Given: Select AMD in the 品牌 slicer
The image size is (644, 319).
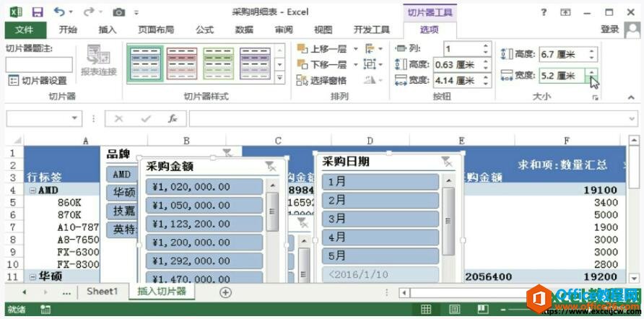Looking at the screenshot, I should 121,174.
